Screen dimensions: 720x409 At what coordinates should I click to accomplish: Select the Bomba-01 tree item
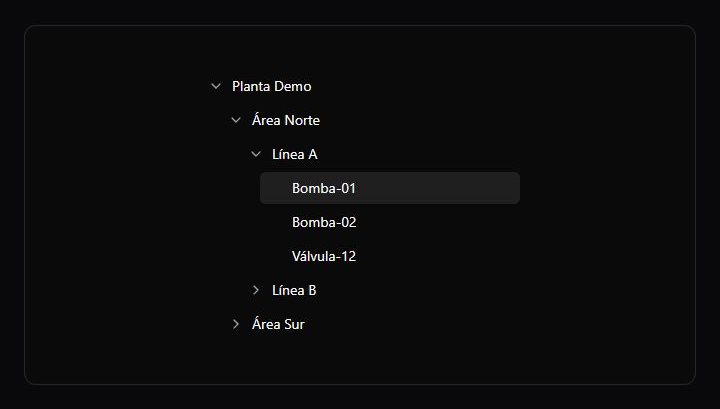[x=390, y=188]
